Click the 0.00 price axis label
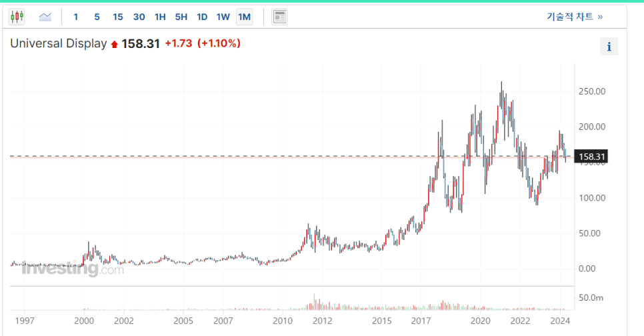The height and width of the screenshot is (336, 644). tap(587, 269)
